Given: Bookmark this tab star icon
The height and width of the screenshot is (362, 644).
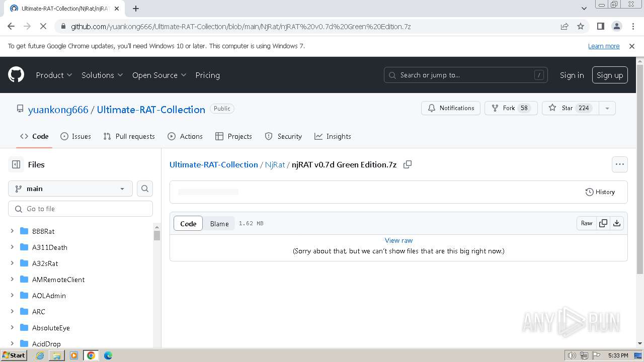Looking at the screenshot, I should 581,26.
